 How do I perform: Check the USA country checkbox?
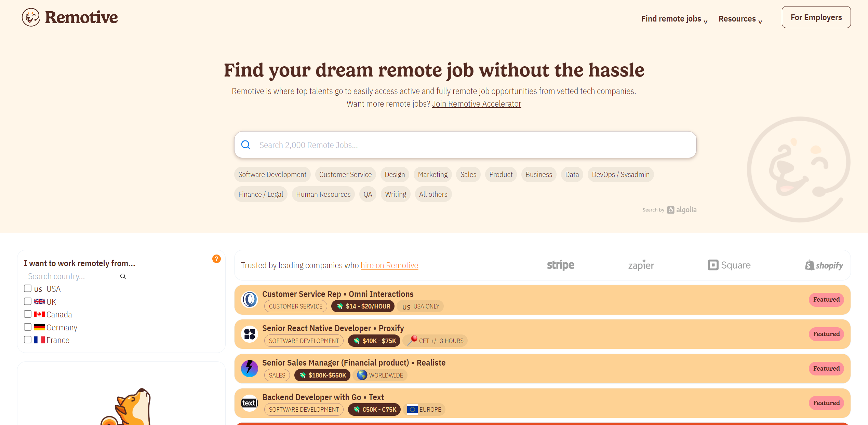(27, 288)
